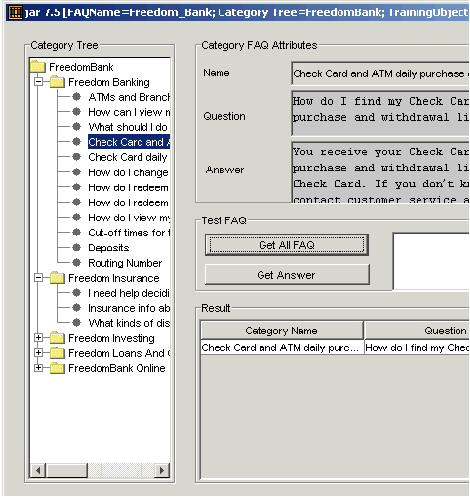Expand the Freedom Investing tree node
This screenshot has height=497, width=470.
pyautogui.click(x=39, y=338)
